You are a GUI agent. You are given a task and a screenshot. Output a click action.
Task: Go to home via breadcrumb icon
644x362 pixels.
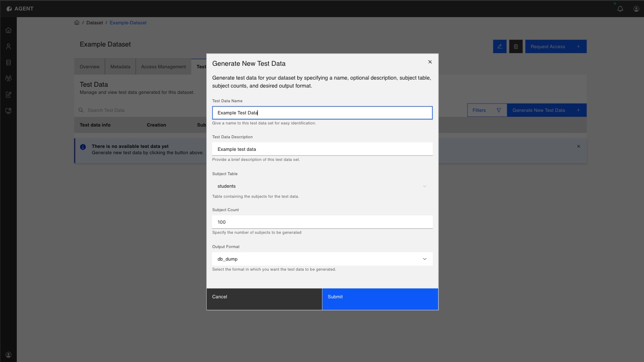[77, 23]
